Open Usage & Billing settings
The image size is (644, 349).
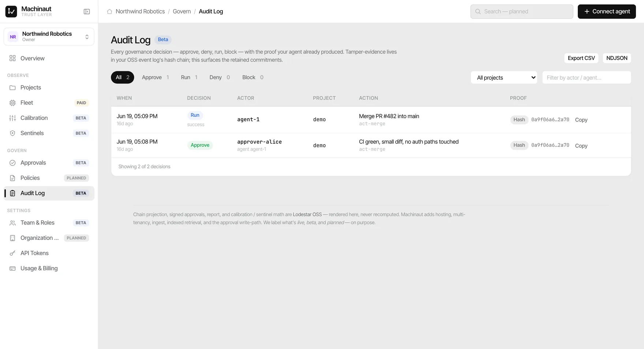(x=49, y=268)
